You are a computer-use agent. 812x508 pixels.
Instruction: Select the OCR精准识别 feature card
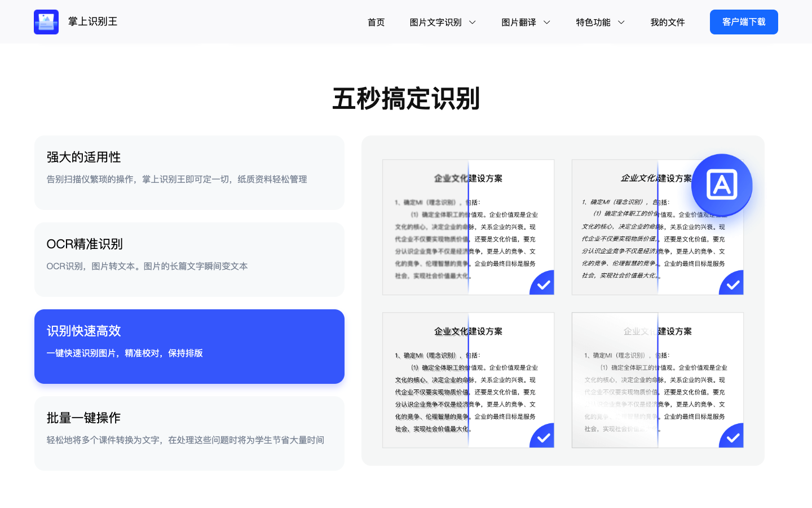pyautogui.click(x=189, y=259)
